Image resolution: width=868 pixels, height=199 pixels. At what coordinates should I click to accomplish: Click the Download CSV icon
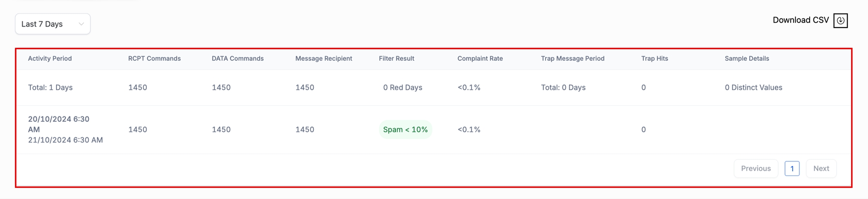click(840, 20)
